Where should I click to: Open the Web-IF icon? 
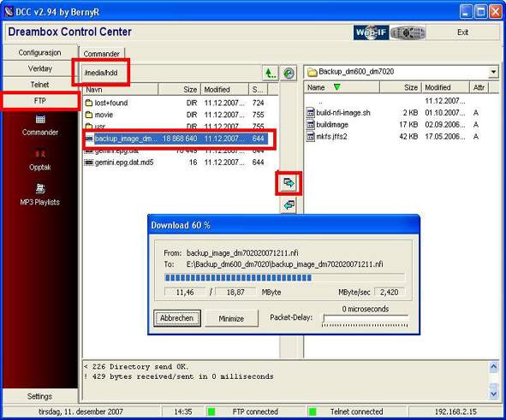pos(371,33)
